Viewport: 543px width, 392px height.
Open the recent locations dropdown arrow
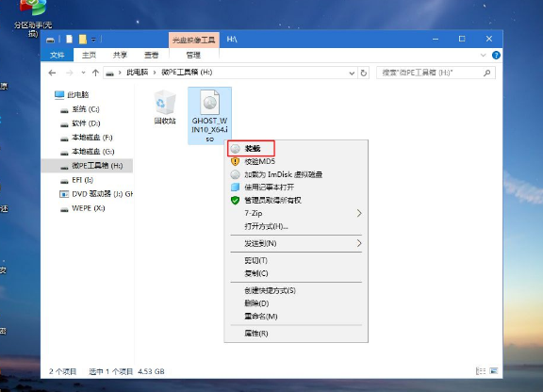click(x=83, y=73)
